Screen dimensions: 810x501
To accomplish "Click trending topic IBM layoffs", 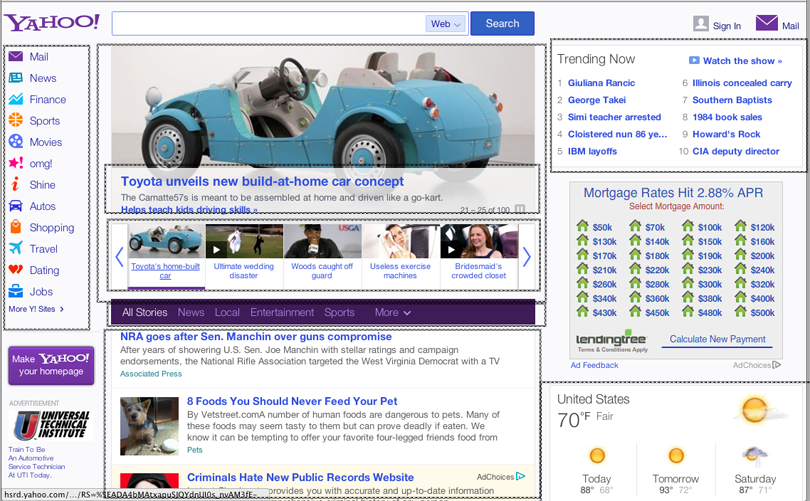I will tap(592, 151).
